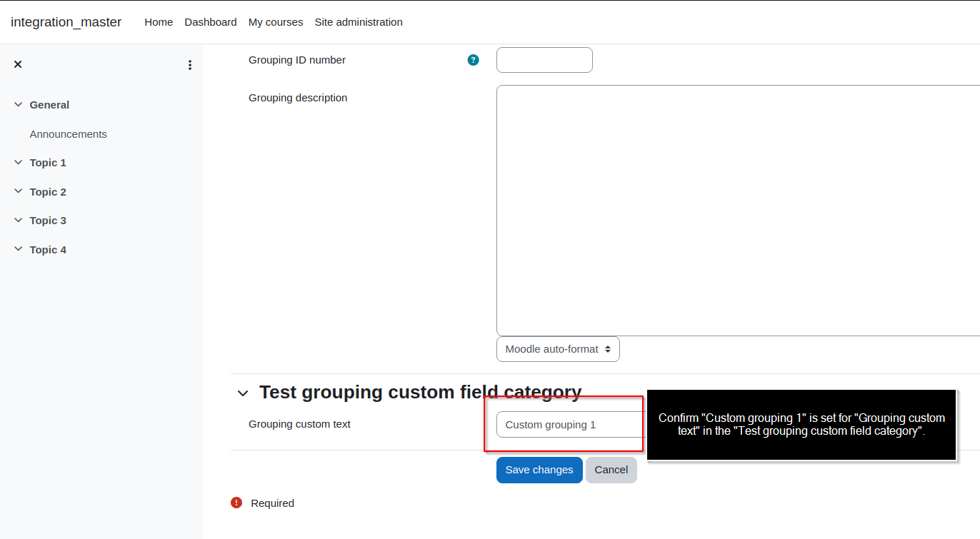980x539 pixels.
Task: Go to the Home menu item
Action: 159,22
